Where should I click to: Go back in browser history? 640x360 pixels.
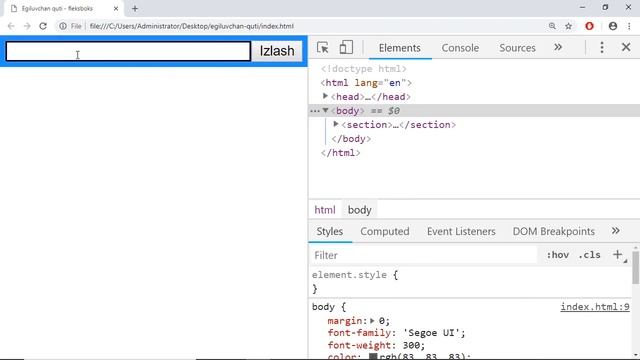(11, 26)
